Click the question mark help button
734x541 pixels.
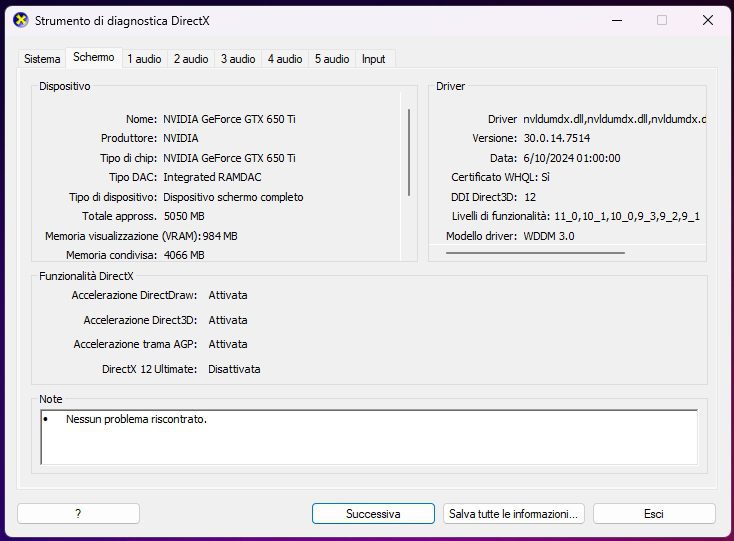[78, 514]
